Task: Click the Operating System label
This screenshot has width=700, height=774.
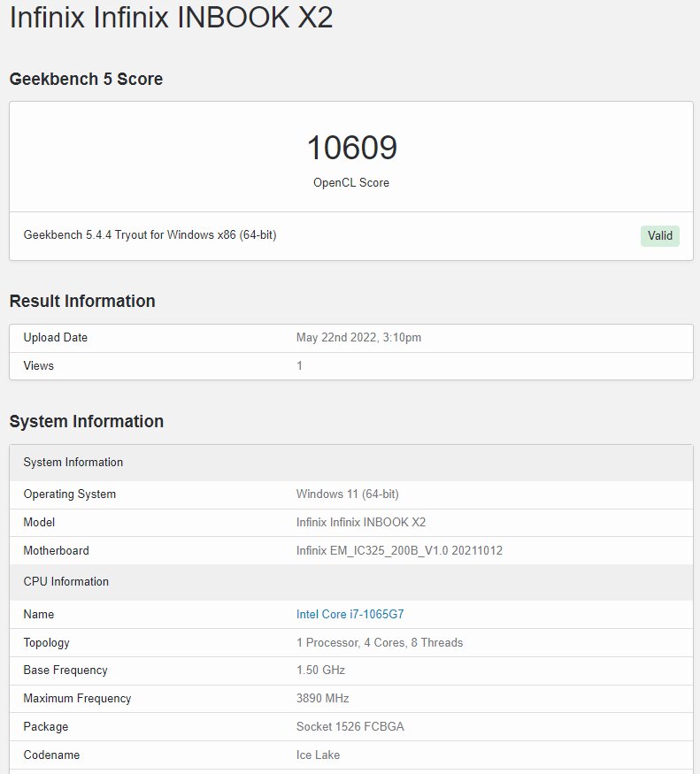Action: pos(70,494)
